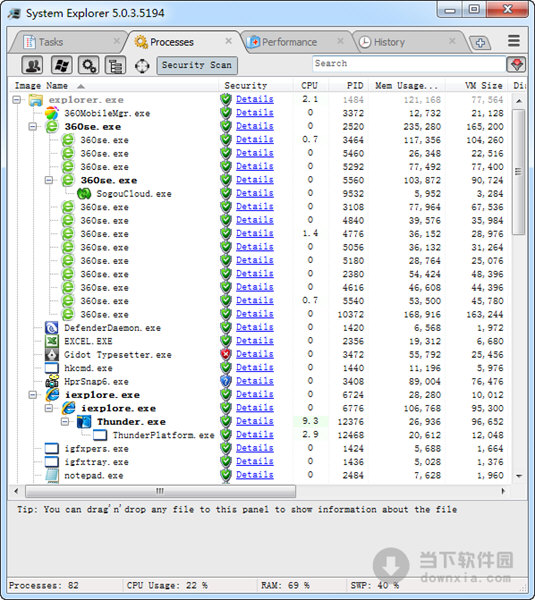Click the ThunderPlatform.exe window icon
The image size is (535, 600).
100,435
